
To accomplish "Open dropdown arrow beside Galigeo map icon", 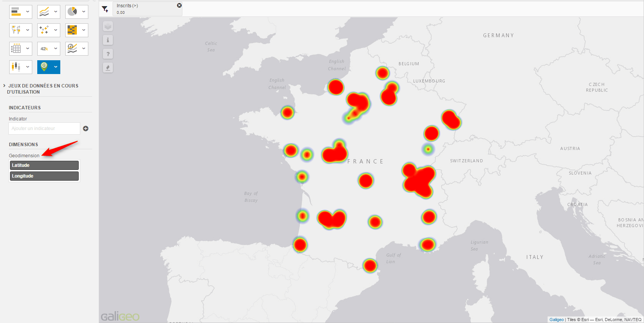I will tap(56, 67).
